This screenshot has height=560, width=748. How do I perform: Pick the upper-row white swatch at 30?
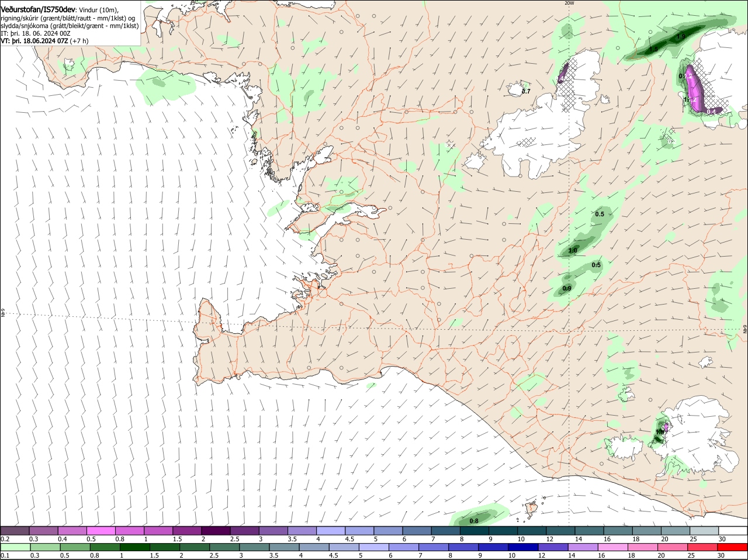click(732, 530)
